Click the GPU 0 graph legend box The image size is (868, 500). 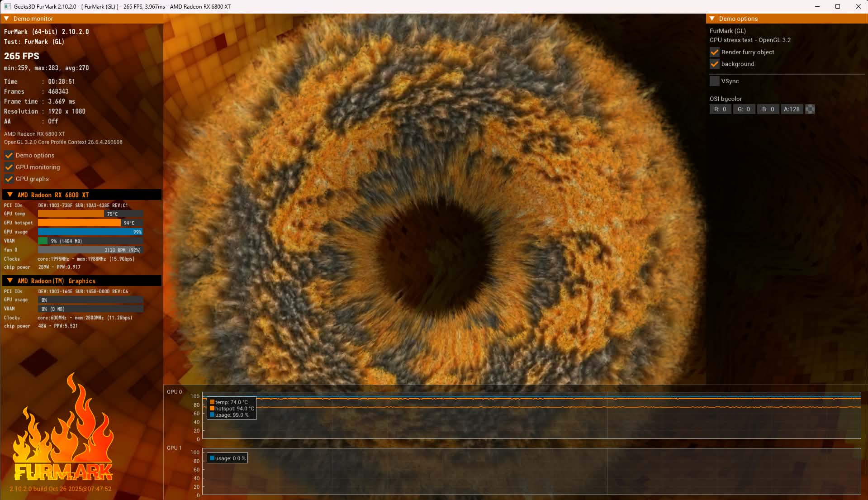231,408
